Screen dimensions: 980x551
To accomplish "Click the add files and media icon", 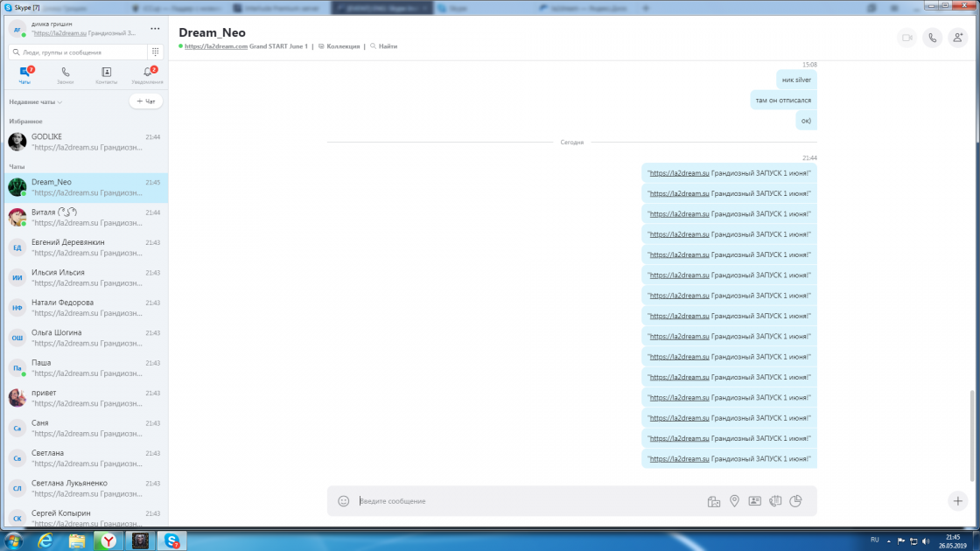I will [714, 501].
